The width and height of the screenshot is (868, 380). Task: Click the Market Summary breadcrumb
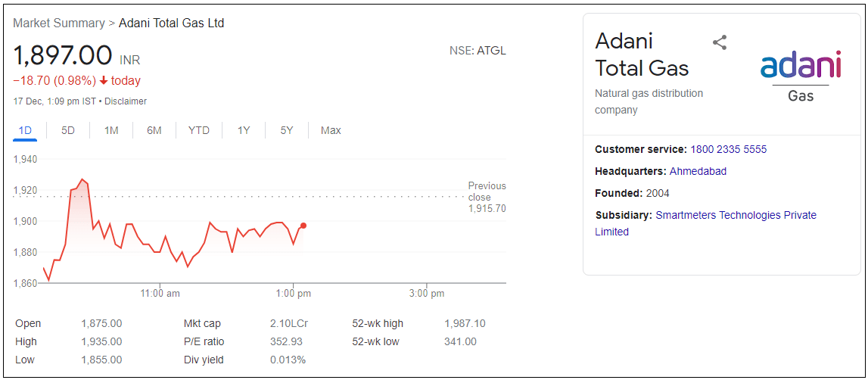click(59, 23)
